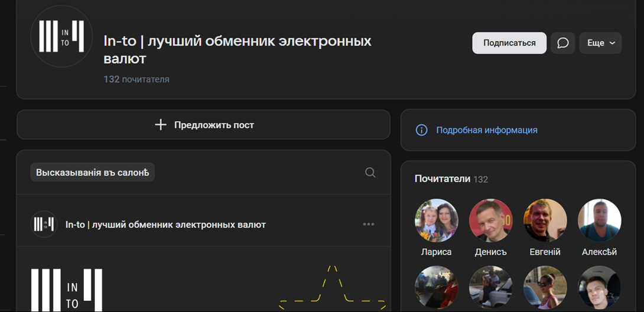Click the post author name In-to link
This screenshot has height=312, width=644.
165,225
